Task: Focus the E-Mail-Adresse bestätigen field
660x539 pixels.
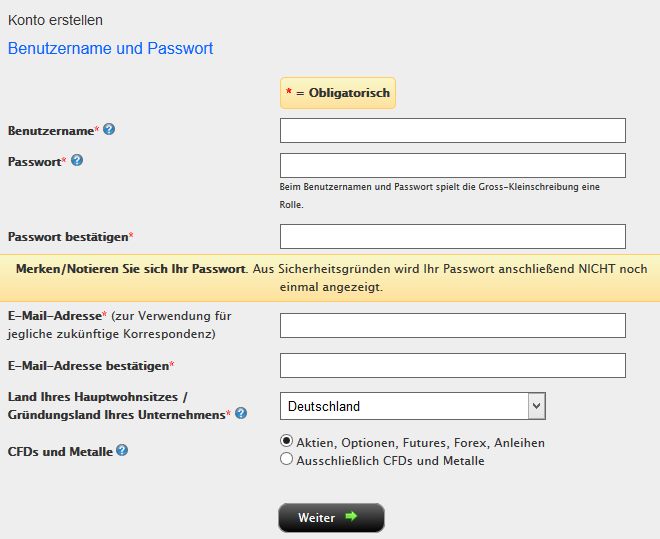Action: point(452,365)
